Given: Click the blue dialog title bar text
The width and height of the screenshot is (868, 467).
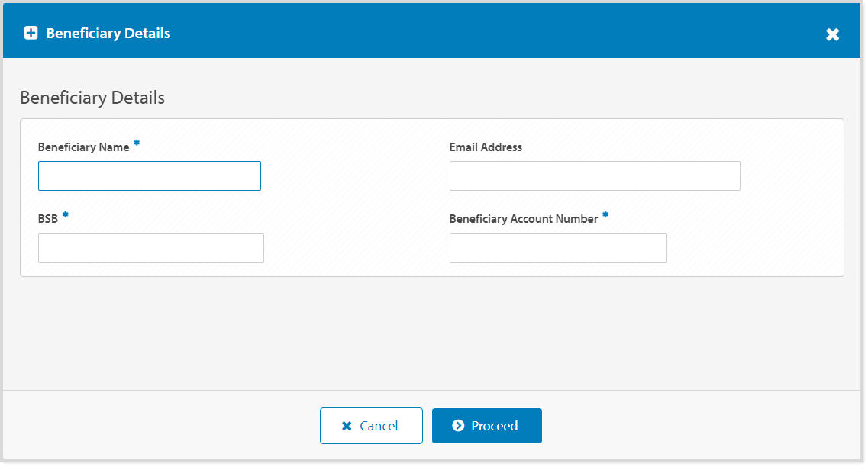Looking at the screenshot, I should coord(108,33).
